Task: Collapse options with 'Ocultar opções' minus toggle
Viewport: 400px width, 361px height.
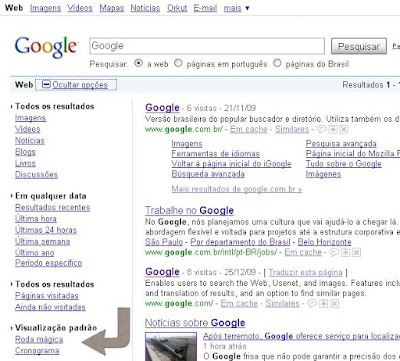Action: [46, 85]
